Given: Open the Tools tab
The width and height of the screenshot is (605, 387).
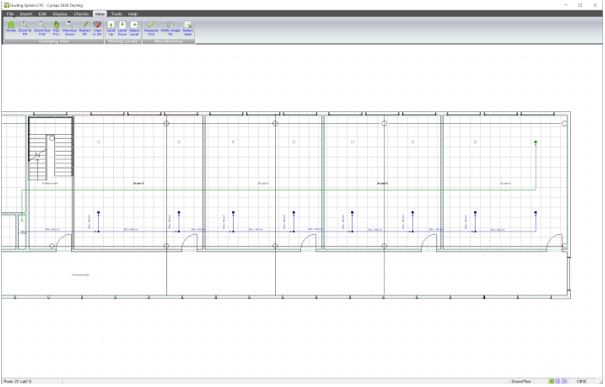Looking at the screenshot, I should (117, 14).
